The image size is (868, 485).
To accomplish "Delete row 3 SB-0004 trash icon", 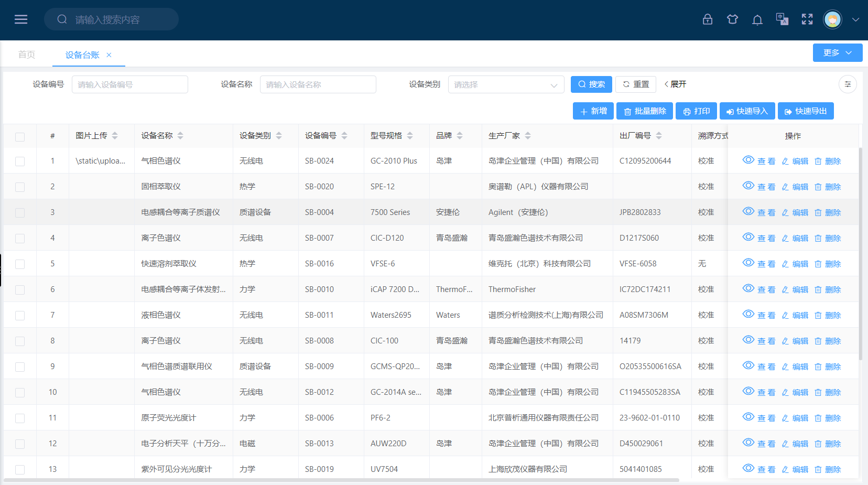I will (x=818, y=212).
